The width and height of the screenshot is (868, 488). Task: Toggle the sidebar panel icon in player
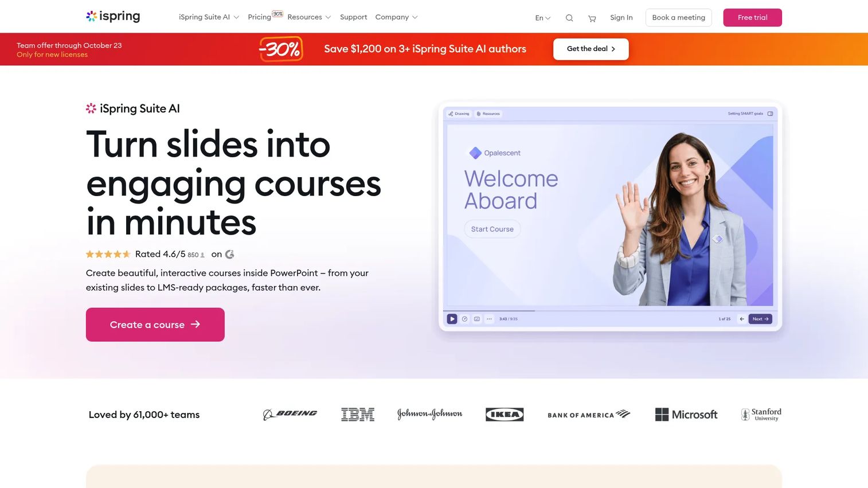click(x=770, y=114)
